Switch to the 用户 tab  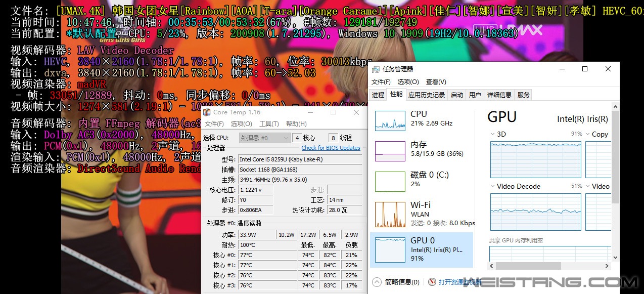(x=475, y=95)
